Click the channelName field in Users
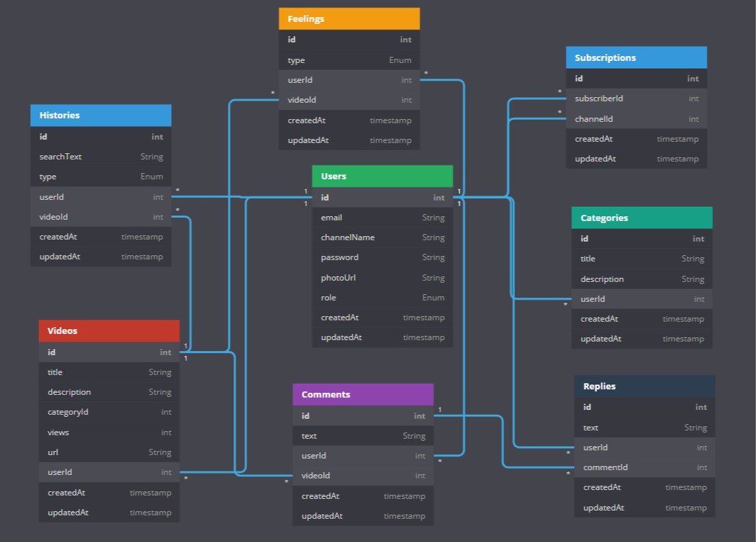 click(382, 237)
